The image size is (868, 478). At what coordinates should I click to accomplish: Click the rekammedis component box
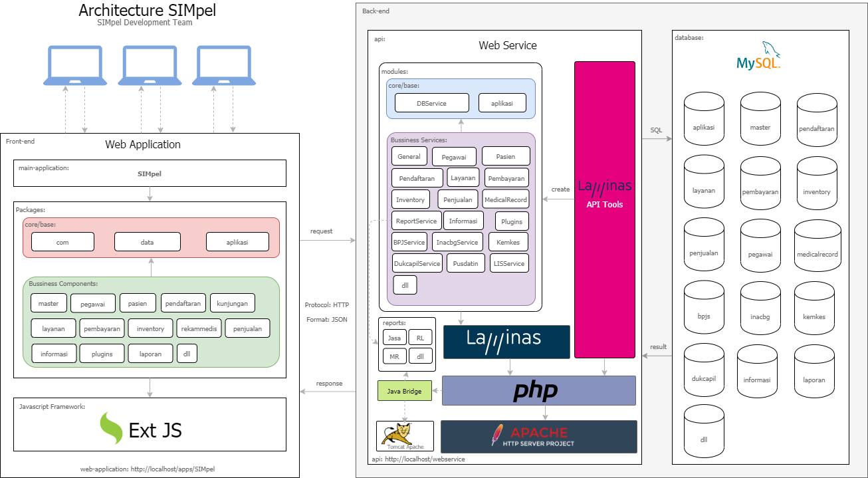point(199,328)
